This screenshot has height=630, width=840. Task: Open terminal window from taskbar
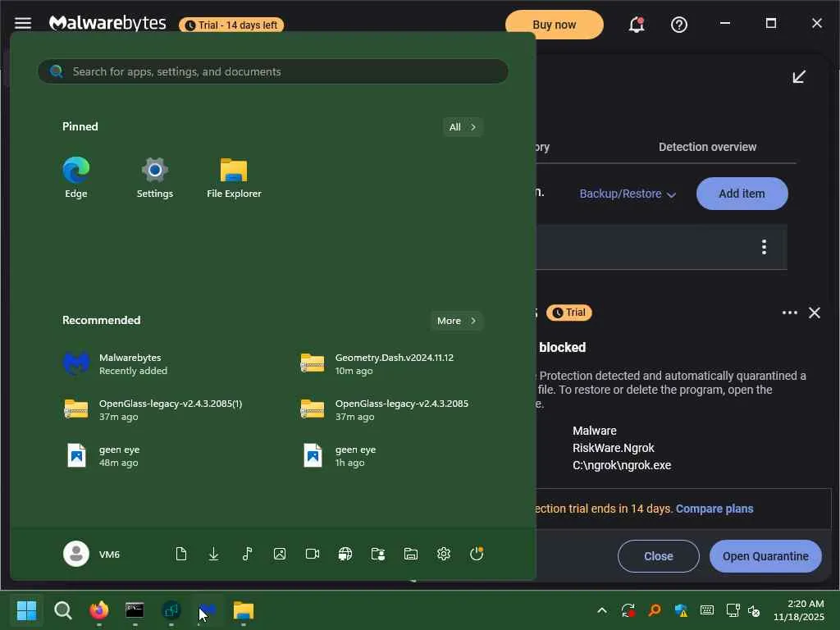135,610
